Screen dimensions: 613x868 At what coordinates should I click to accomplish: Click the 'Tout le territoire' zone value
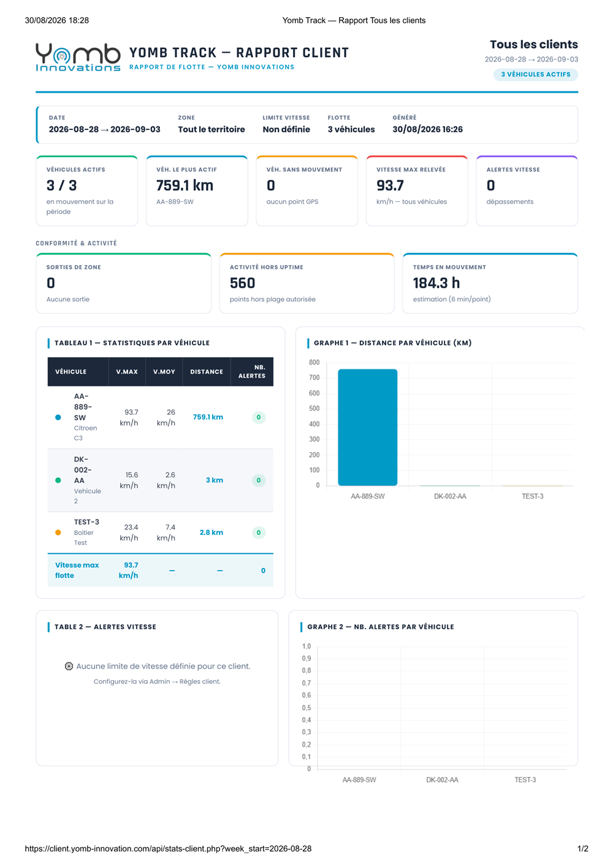(211, 129)
